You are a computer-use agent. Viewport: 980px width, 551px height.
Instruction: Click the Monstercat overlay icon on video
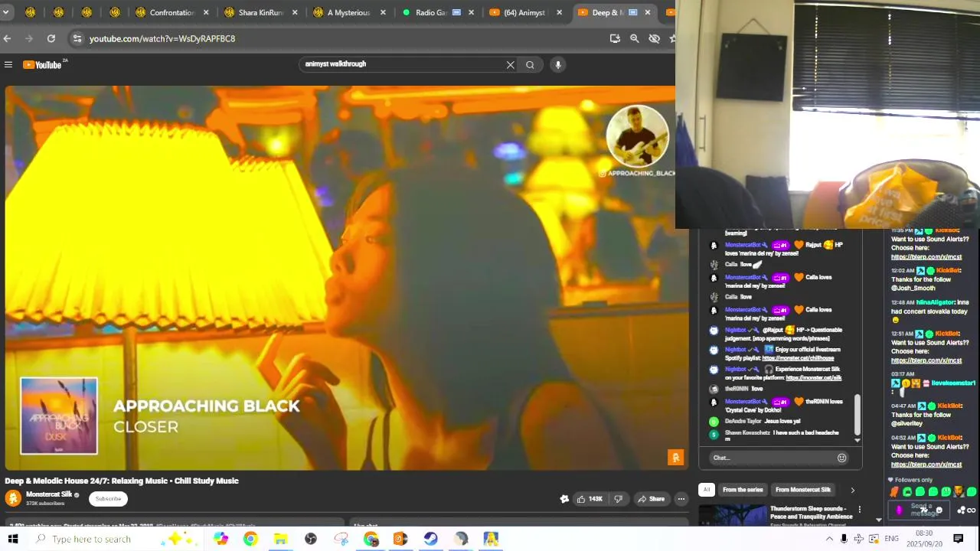coord(675,458)
